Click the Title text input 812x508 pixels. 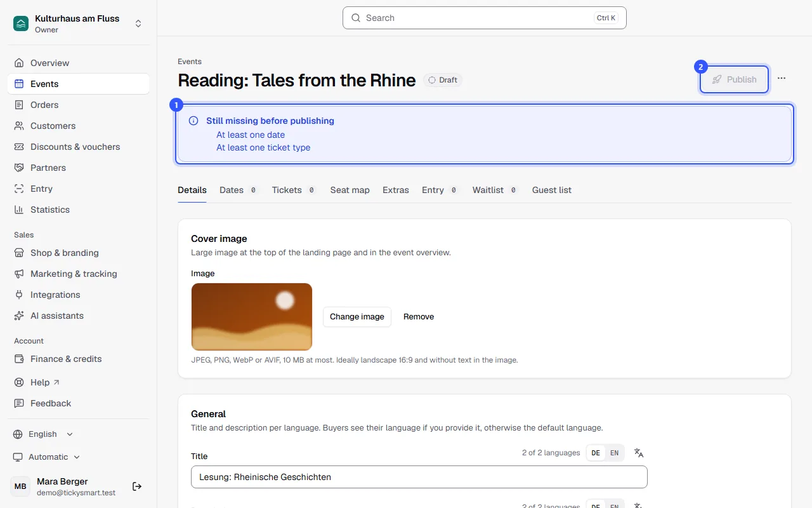419,477
